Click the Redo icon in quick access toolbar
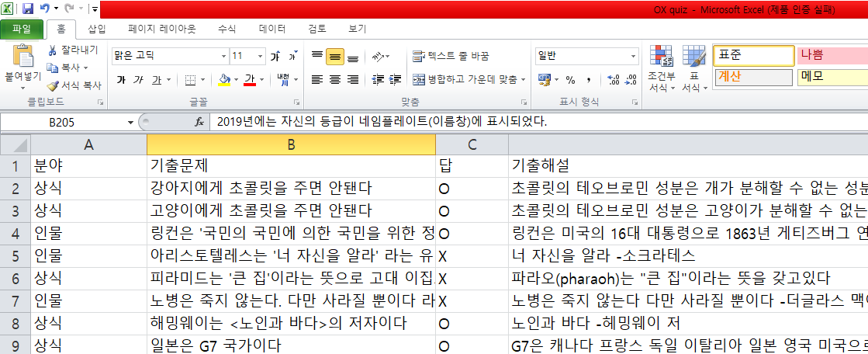 [x=68, y=9]
